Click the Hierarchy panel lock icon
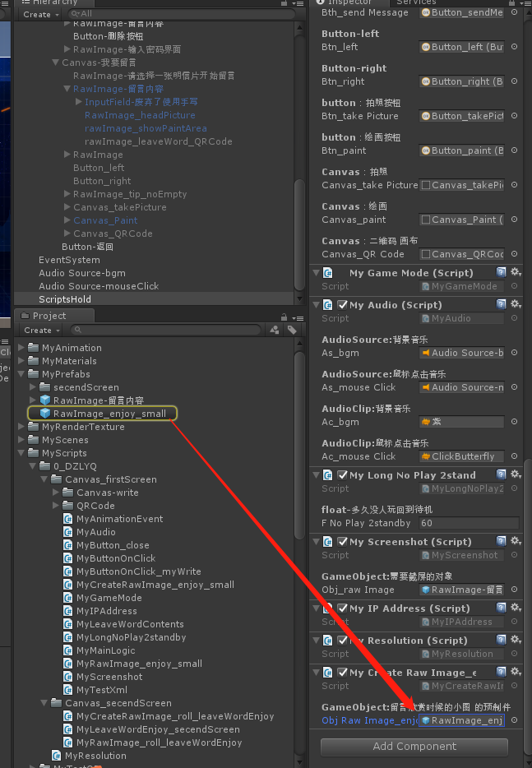532x768 pixels. (284, 3)
